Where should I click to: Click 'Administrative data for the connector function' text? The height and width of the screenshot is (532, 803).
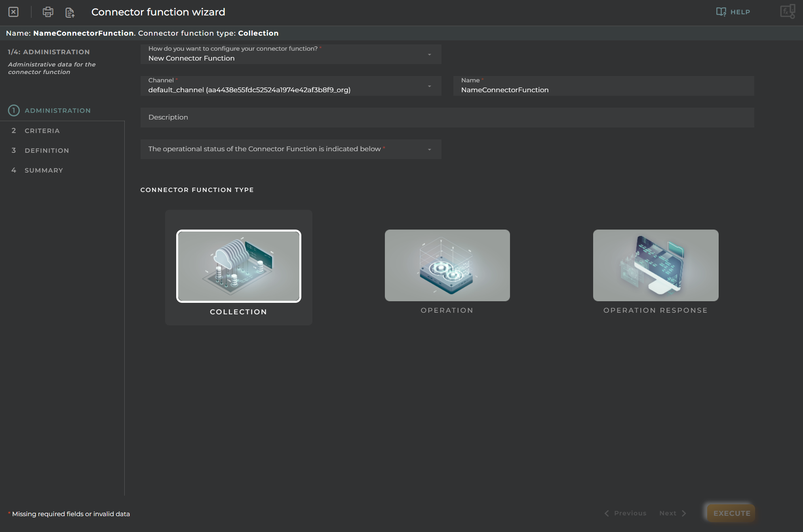coord(51,68)
